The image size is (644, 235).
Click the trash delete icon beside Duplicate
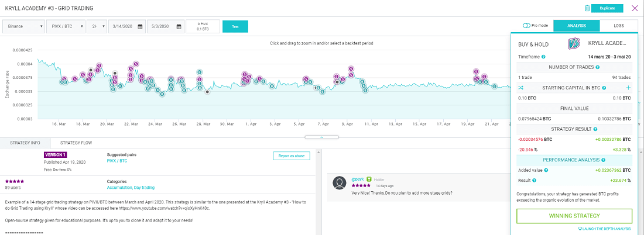pyautogui.click(x=587, y=8)
